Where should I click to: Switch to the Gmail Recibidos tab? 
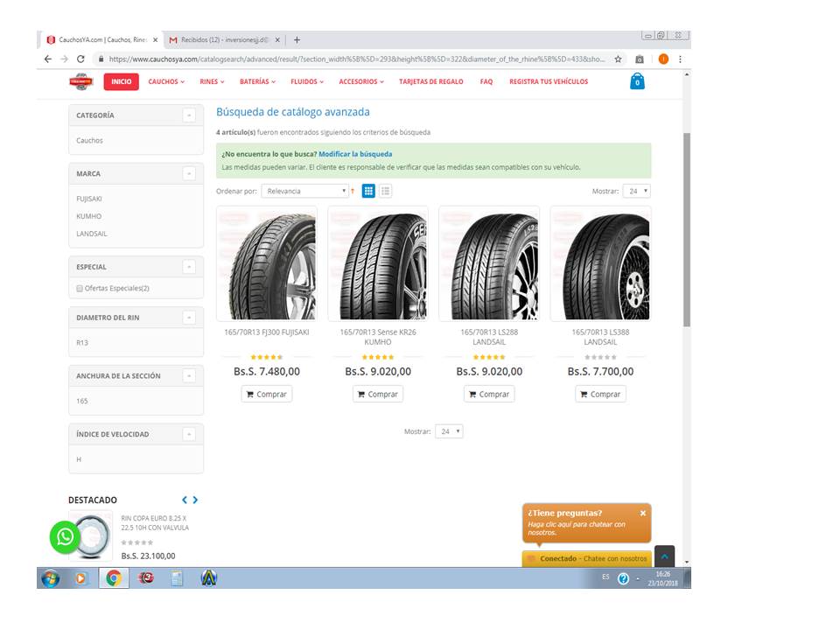pyautogui.click(x=225, y=39)
